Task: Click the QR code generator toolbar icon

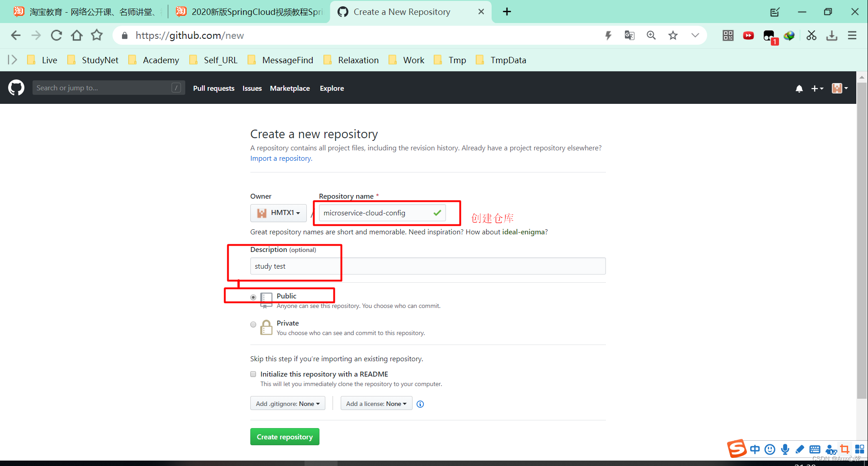Action: pos(727,35)
